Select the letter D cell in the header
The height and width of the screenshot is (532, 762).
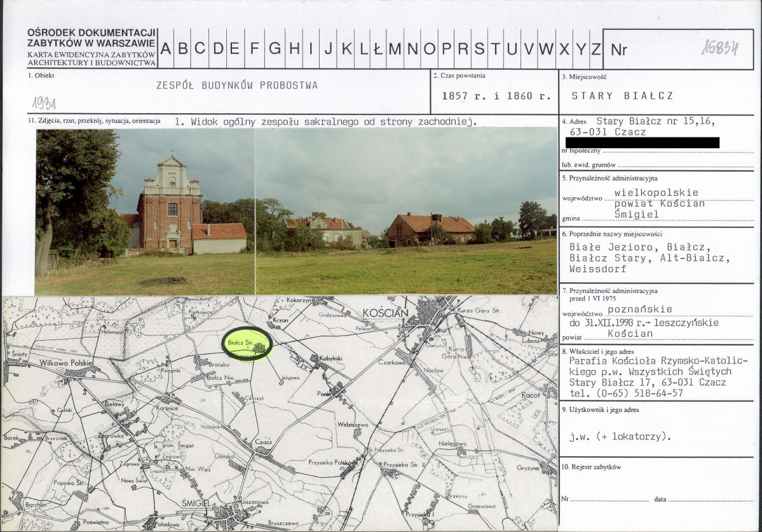(218, 48)
